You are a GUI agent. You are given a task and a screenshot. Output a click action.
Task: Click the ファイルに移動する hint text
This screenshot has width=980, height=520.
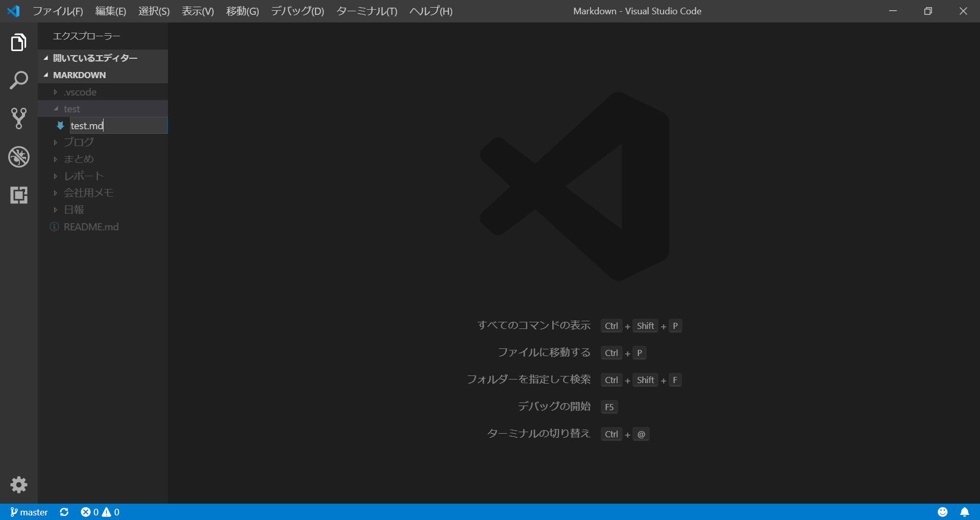pos(544,352)
